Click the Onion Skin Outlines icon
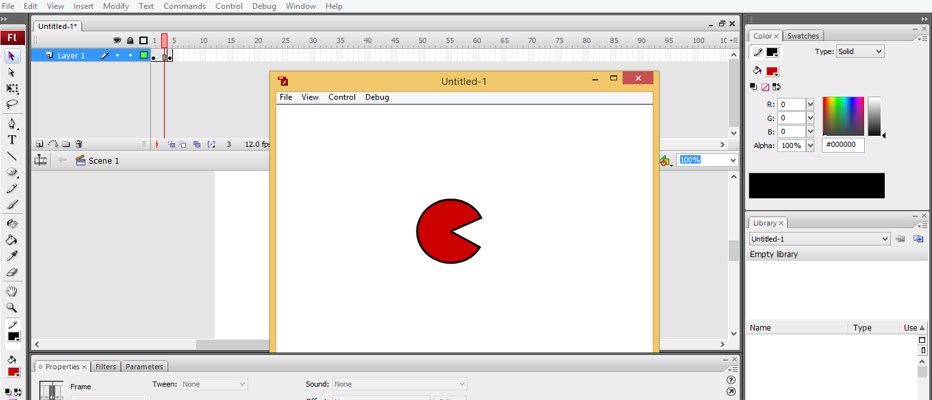This screenshot has width=932, height=400. 183,144
